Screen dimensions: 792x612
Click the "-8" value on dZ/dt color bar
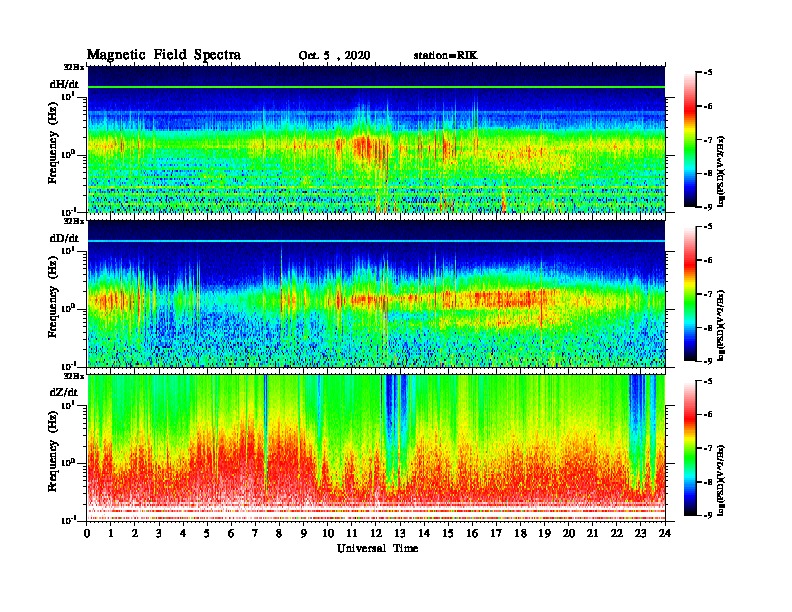[x=707, y=482]
